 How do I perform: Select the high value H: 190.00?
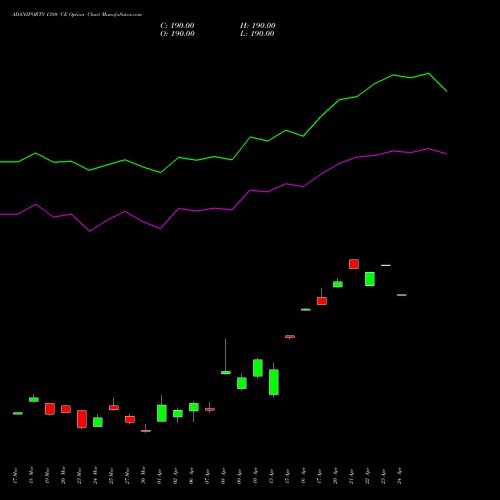(258, 26)
